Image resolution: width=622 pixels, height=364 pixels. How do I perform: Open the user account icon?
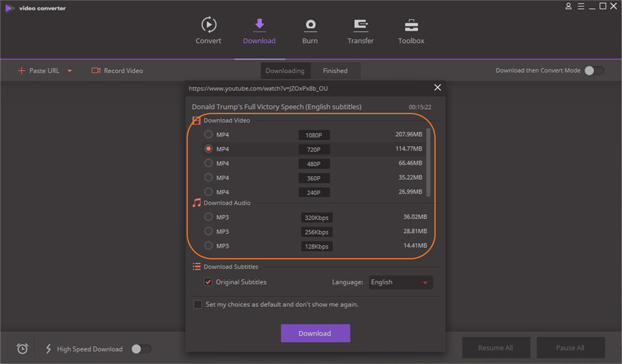point(569,7)
